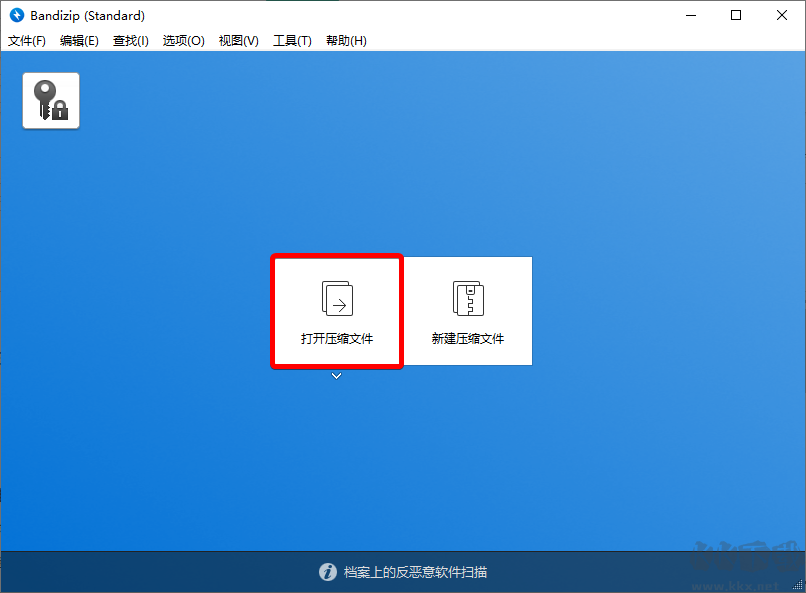Open the 查找(I) menu

coord(131,41)
